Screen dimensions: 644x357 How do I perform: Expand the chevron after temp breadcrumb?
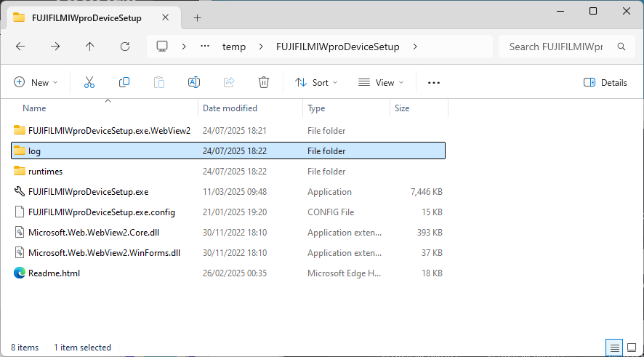point(261,47)
